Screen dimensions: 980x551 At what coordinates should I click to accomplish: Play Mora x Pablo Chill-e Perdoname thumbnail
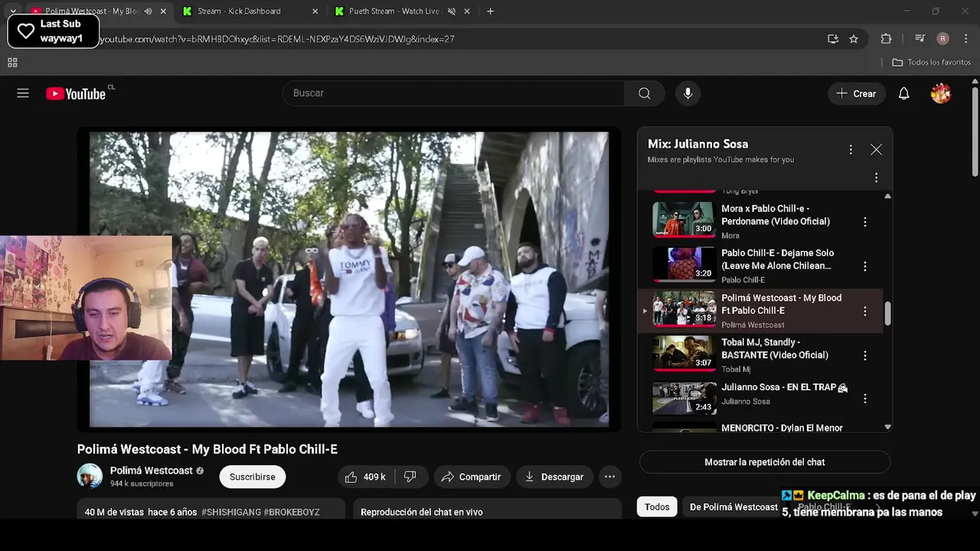pyautogui.click(x=684, y=220)
